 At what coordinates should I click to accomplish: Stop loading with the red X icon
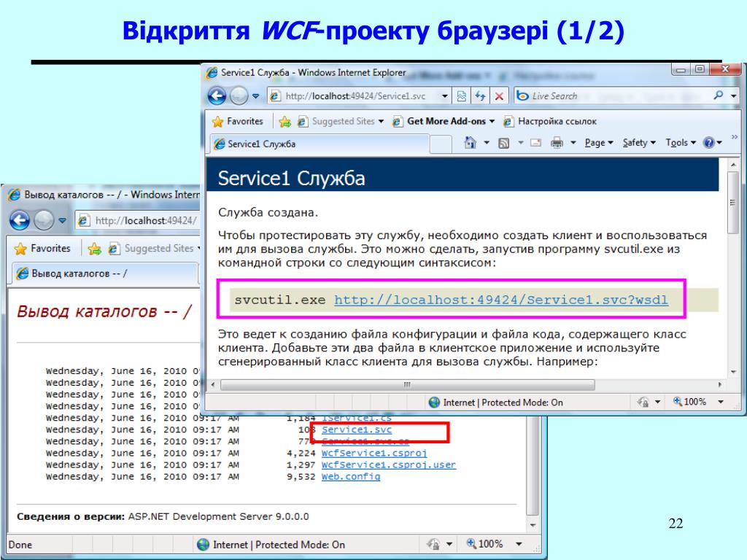[x=499, y=96]
